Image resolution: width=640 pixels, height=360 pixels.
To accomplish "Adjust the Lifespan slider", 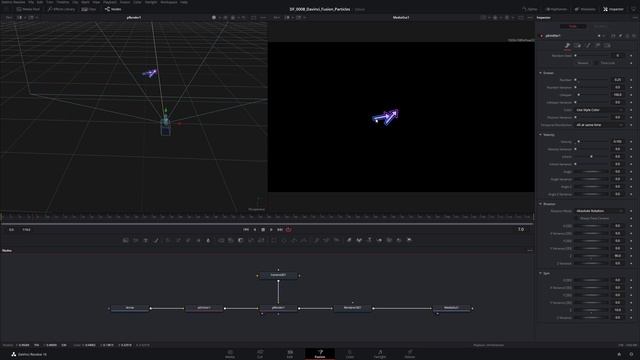I will pyautogui.click(x=591, y=95).
